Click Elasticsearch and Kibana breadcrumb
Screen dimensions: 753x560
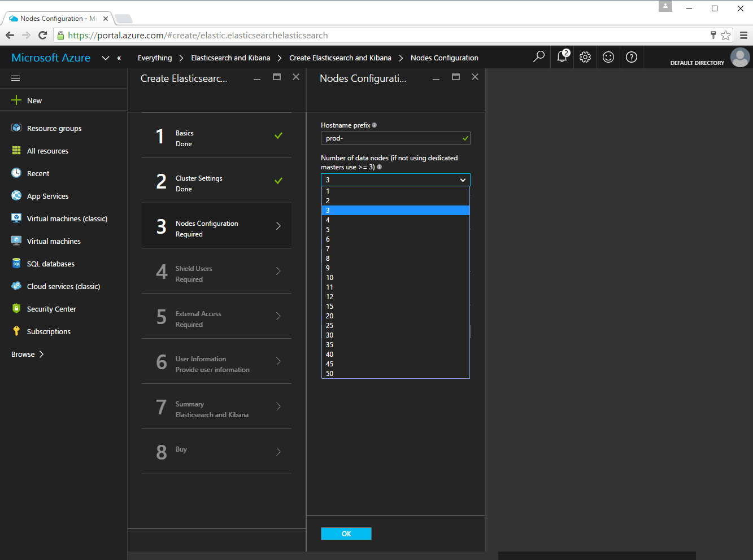230,58
